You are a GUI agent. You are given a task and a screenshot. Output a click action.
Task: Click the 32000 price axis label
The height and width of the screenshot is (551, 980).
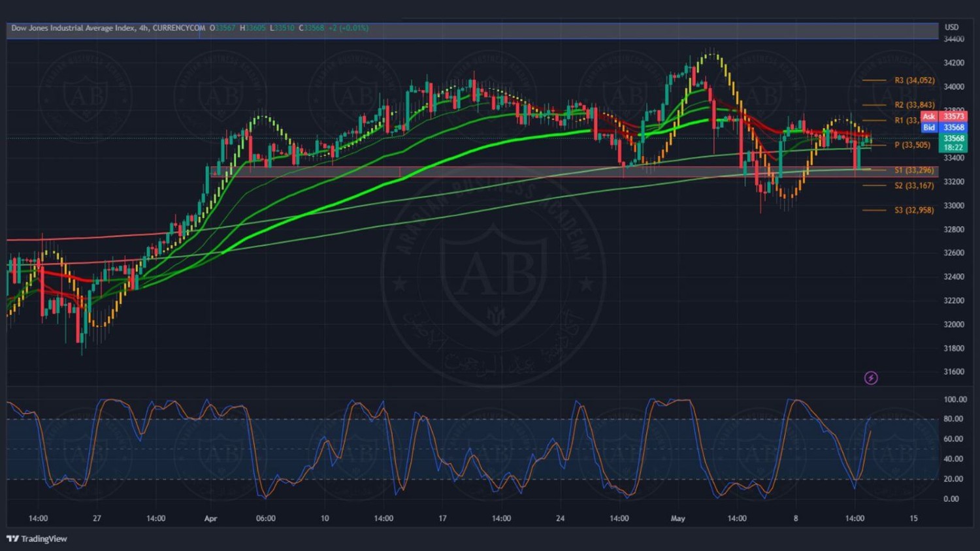coord(954,324)
